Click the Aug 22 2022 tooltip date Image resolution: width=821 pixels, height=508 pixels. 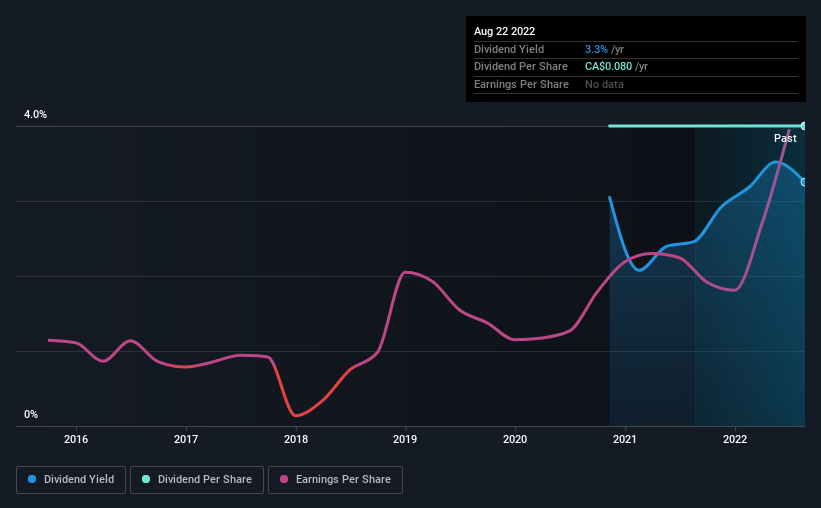(x=504, y=31)
